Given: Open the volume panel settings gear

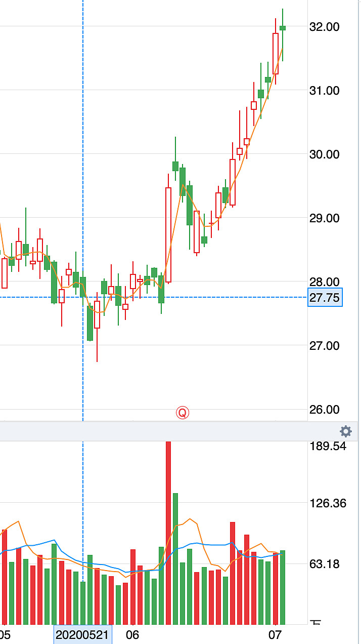Looking at the screenshot, I should pos(346,431).
